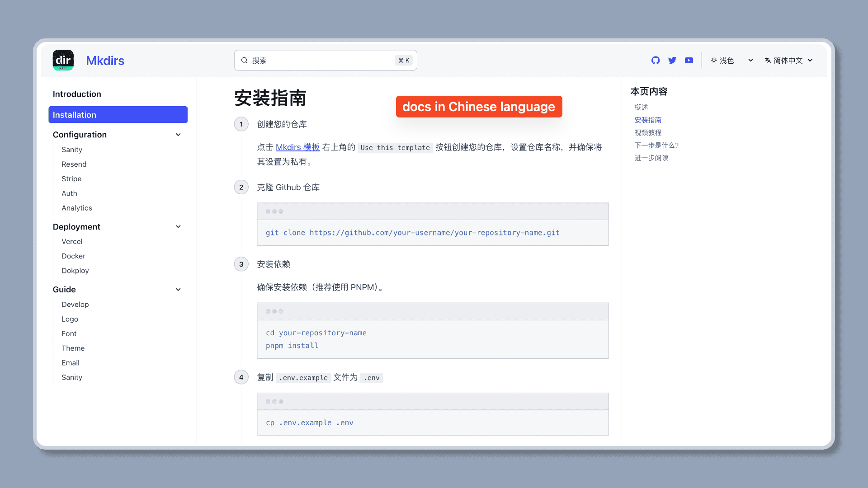Go to Mkdirs home via title
The width and height of the screenshot is (868, 488).
[105, 61]
